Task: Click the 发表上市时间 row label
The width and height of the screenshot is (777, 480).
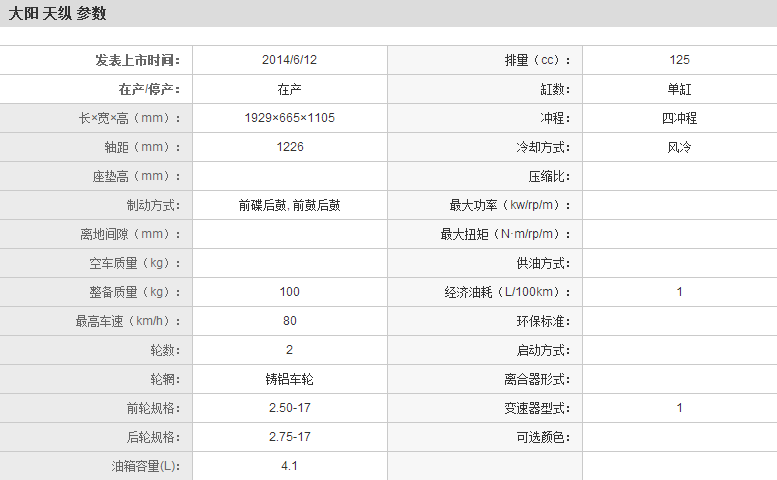Action: click(137, 60)
